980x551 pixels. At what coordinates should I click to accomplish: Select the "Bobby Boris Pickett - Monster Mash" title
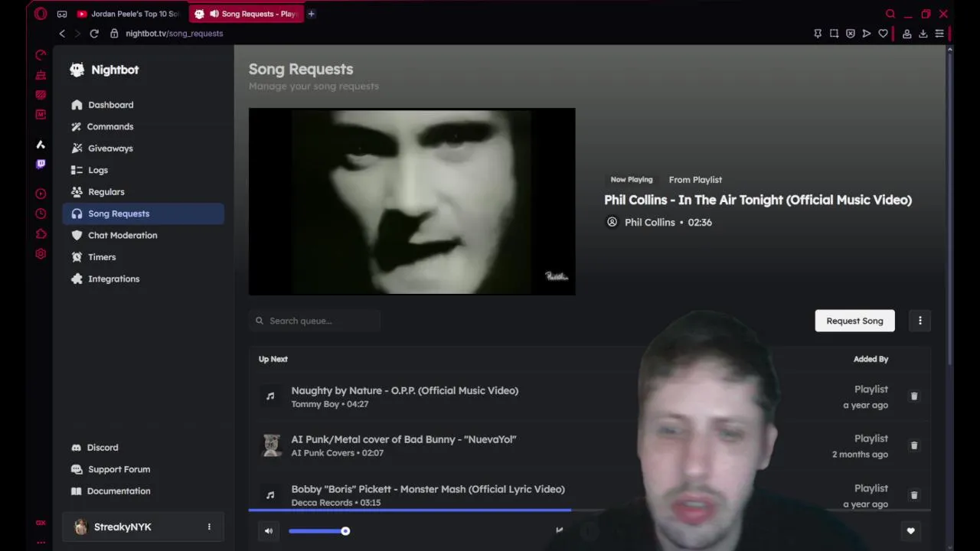pyautogui.click(x=428, y=489)
